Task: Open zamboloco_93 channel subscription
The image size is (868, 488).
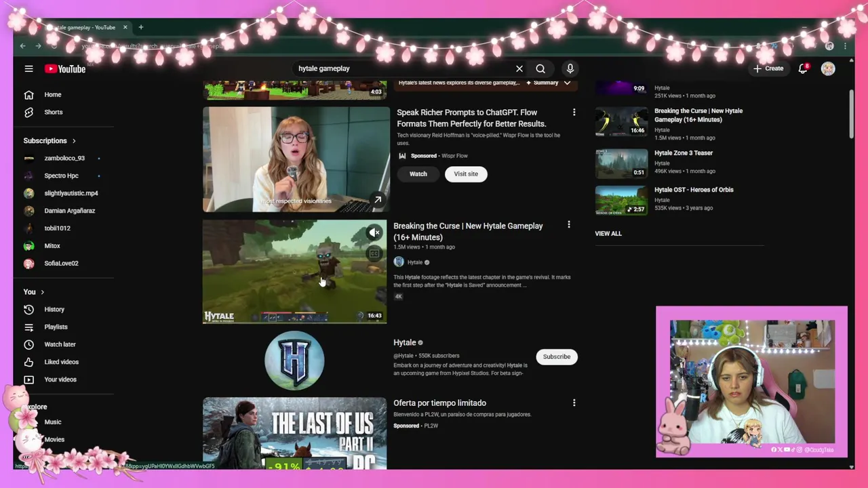Action: tap(64, 159)
